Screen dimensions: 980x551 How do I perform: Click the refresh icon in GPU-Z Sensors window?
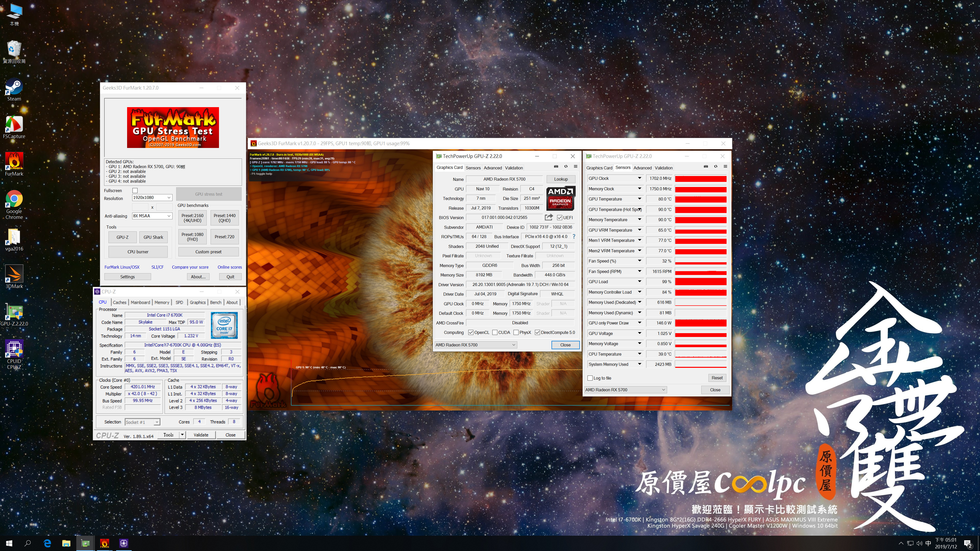point(716,167)
